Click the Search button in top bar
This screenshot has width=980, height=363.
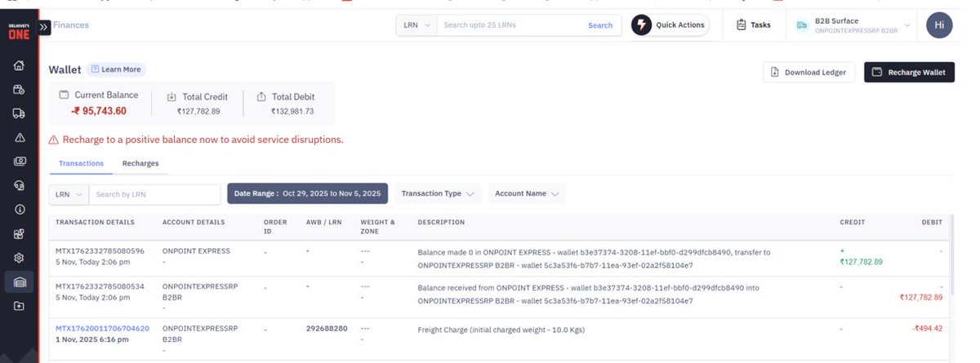click(x=600, y=25)
